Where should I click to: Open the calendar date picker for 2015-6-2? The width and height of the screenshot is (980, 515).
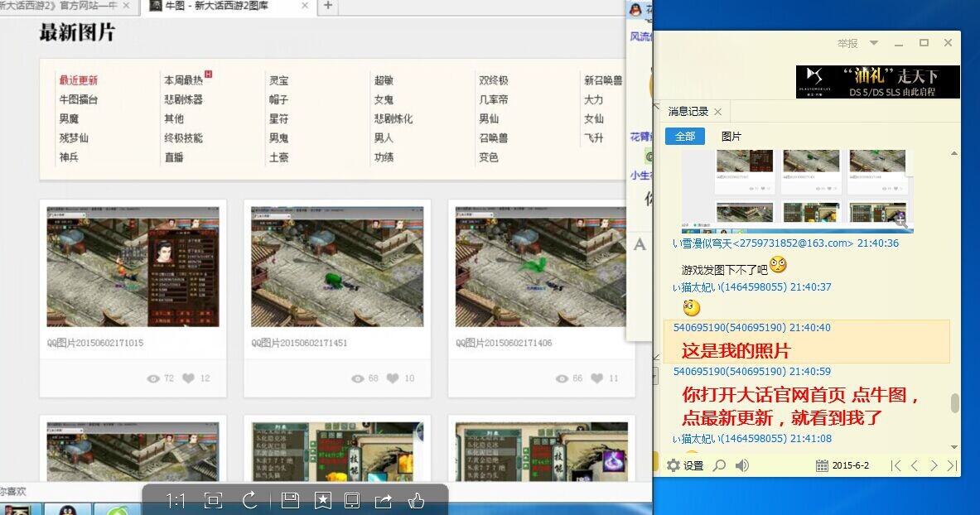coord(822,465)
